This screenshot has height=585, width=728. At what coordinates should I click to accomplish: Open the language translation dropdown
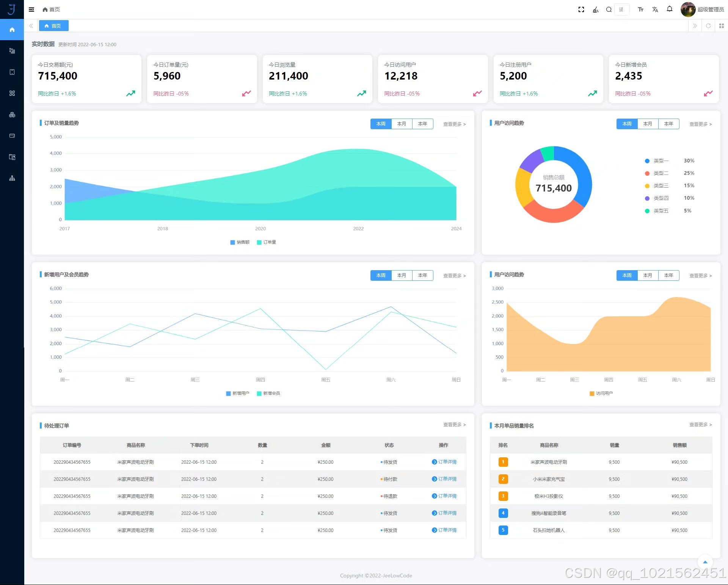coord(655,9)
